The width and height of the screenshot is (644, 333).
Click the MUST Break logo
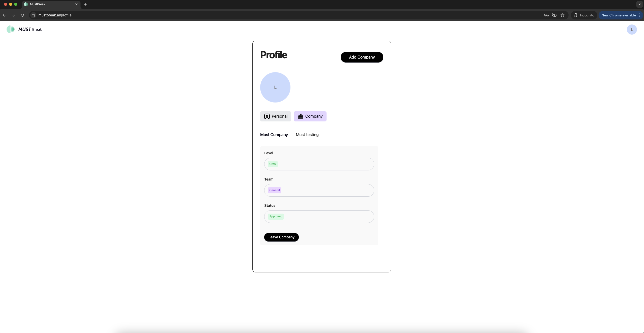(24, 29)
